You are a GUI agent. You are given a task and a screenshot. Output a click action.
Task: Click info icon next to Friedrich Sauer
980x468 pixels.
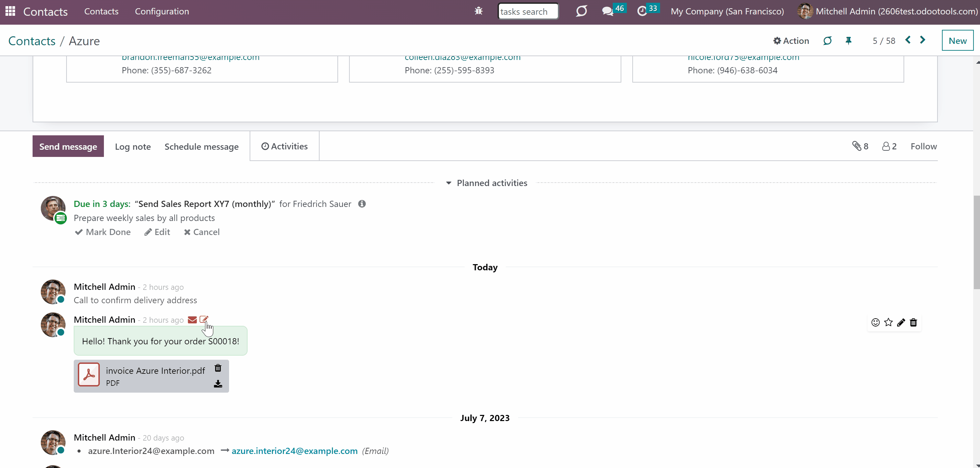click(362, 204)
